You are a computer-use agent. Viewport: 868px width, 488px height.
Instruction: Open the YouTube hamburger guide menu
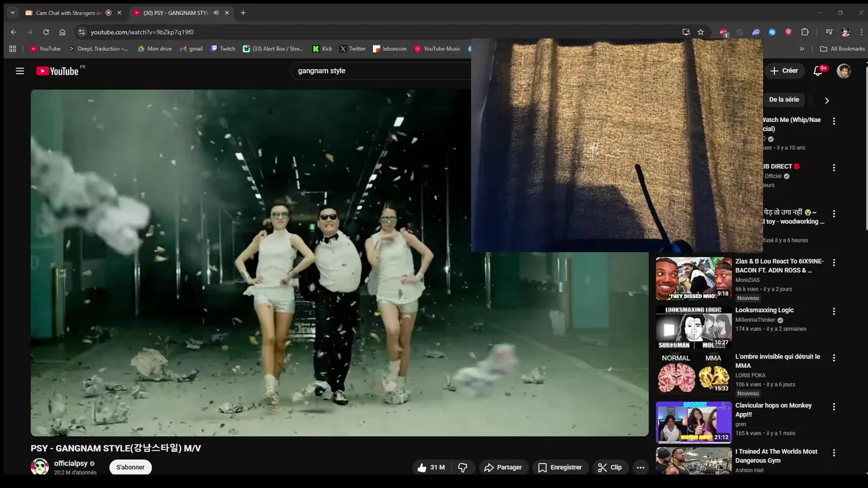pyautogui.click(x=20, y=71)
